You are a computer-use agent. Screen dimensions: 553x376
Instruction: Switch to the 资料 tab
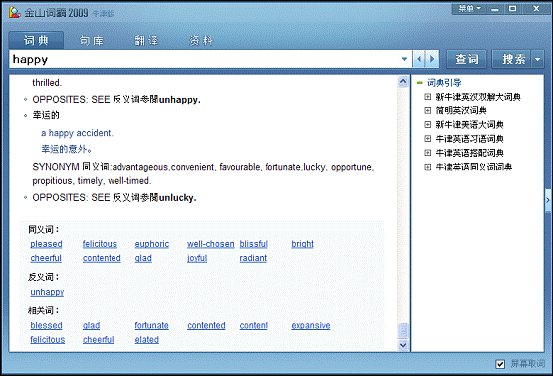[201, 41]
